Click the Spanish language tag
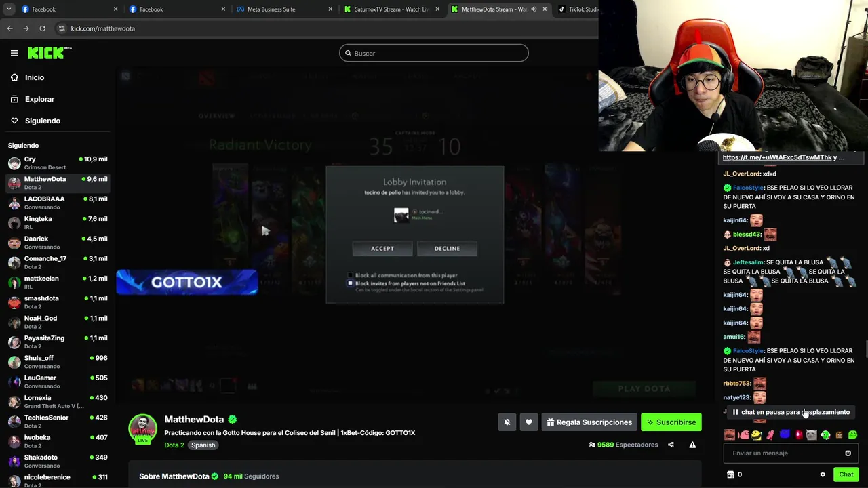868x488 pixels. [x=203, y=445]
